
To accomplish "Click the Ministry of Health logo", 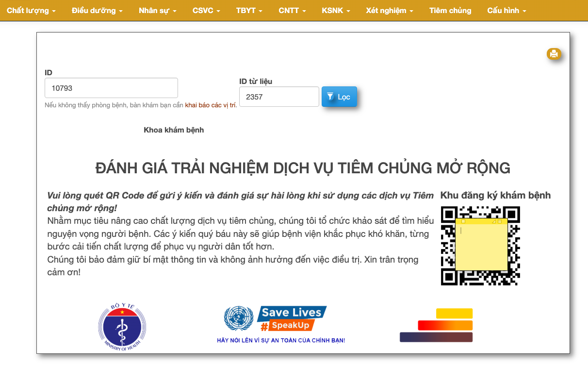I will click(122, 326).
